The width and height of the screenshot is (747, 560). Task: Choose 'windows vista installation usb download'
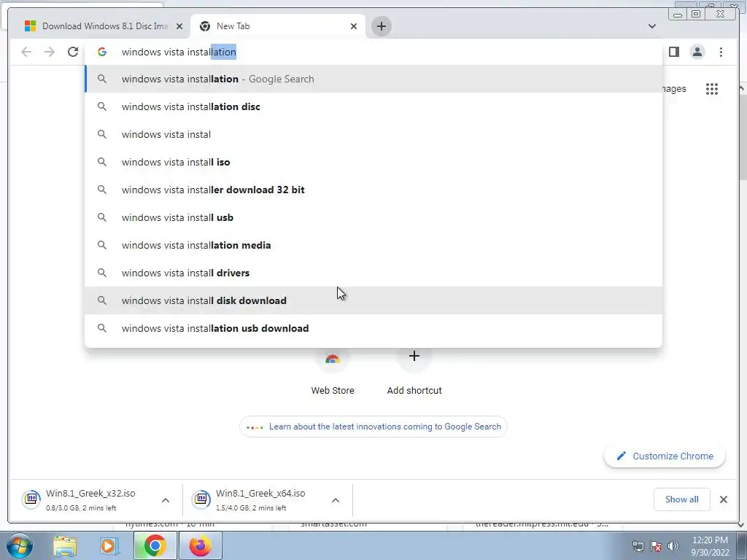click(x=373, y=328)
